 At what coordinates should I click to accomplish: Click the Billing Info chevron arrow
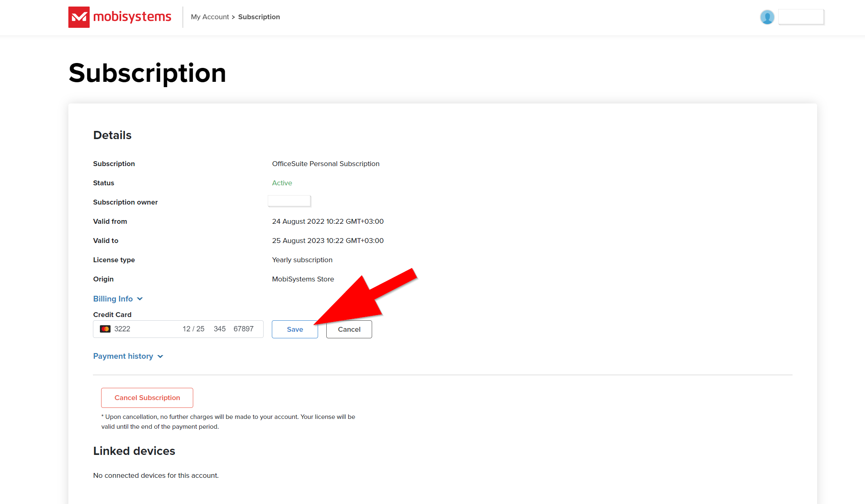(140, 299)
